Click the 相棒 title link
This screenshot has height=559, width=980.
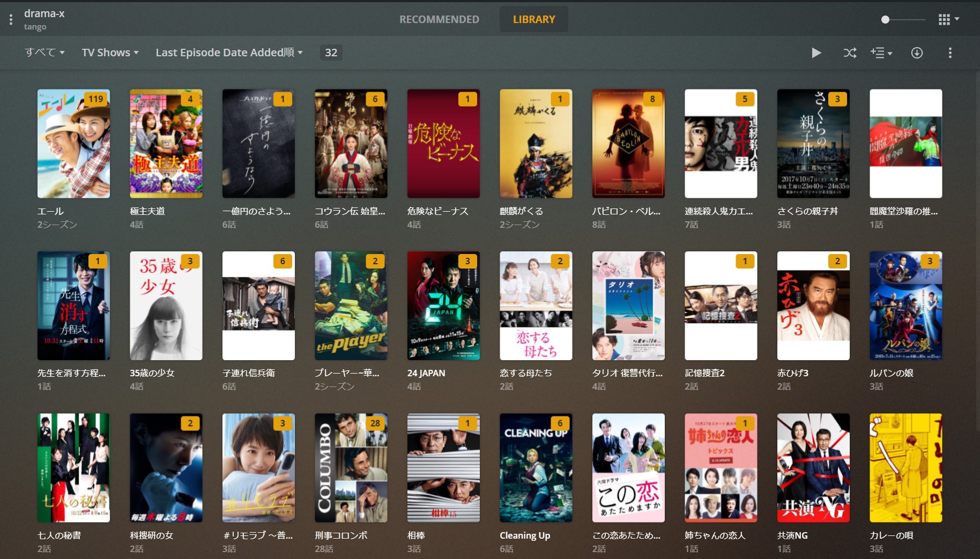(x=416, y=535)
